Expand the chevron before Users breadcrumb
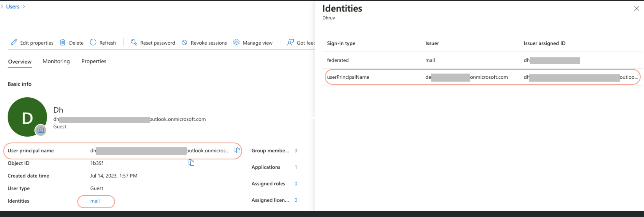This screenshot has height=217, width=644. point(2,7)
